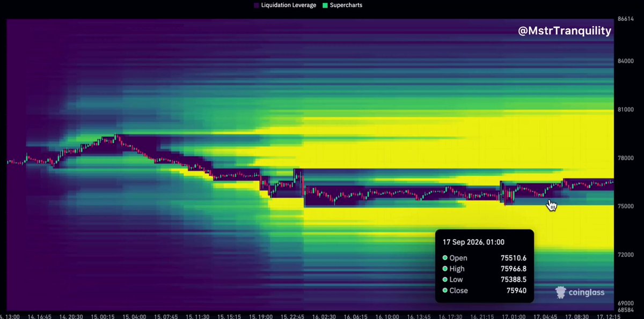644x319 pixels.
Task: Click the 15, 22:45 time axis label
Action: click(x=292, y=316)
